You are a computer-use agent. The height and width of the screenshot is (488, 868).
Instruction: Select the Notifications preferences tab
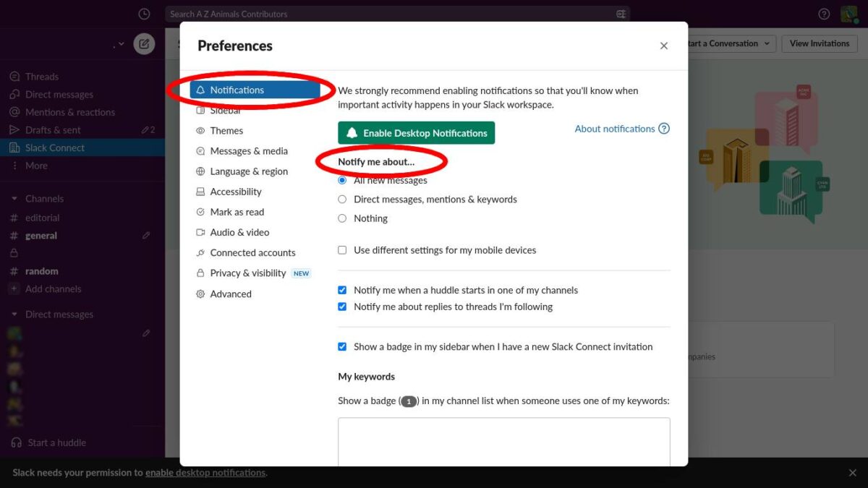tap(255, 90)
